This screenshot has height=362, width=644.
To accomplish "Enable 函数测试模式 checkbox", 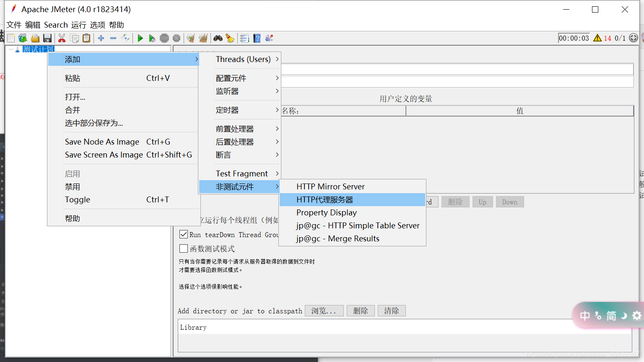I will (184, 248).
